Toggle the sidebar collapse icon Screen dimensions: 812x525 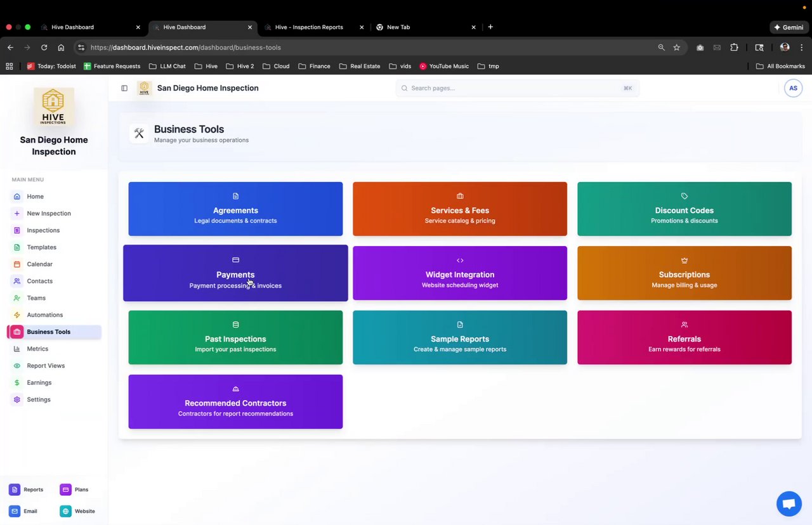(x=124, y=88)
